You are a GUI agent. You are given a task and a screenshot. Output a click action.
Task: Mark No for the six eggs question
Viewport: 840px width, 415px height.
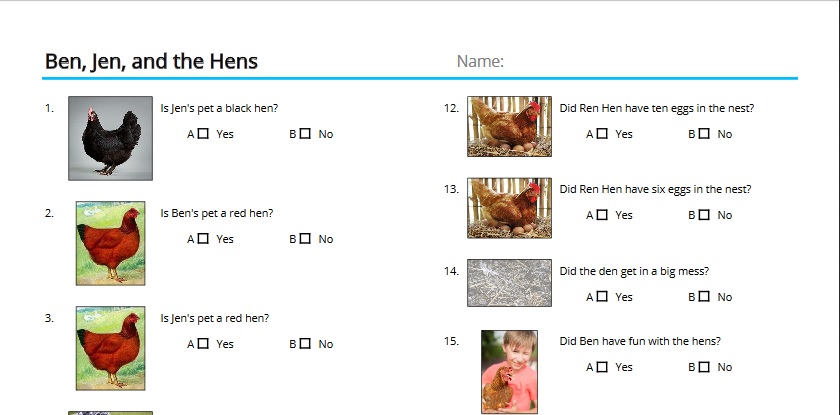point(704,215)
